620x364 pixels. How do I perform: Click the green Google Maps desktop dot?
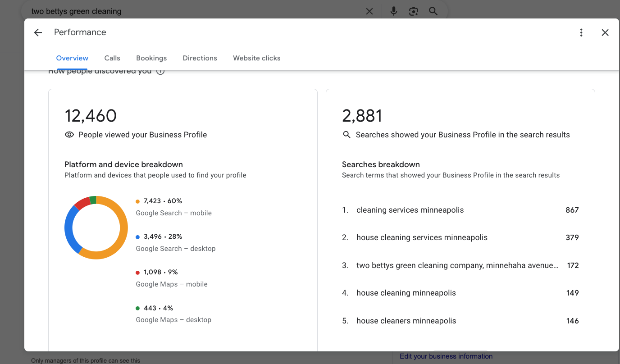coord(138,309)
